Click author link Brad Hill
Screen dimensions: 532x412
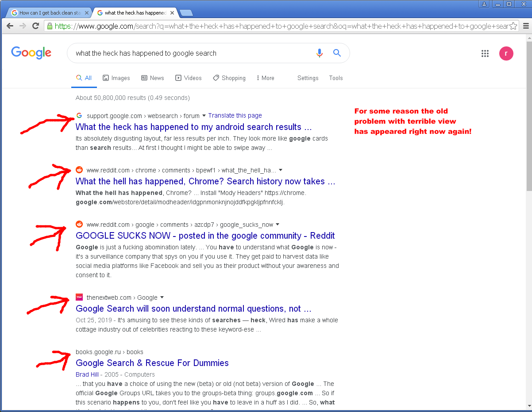[87, 374]
